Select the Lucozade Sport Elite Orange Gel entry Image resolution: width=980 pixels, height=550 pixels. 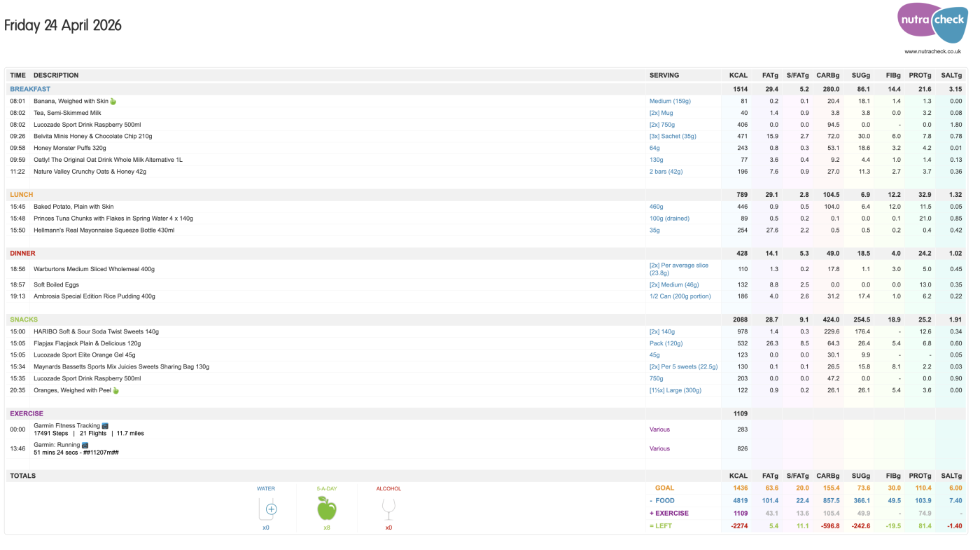(85, 355)
